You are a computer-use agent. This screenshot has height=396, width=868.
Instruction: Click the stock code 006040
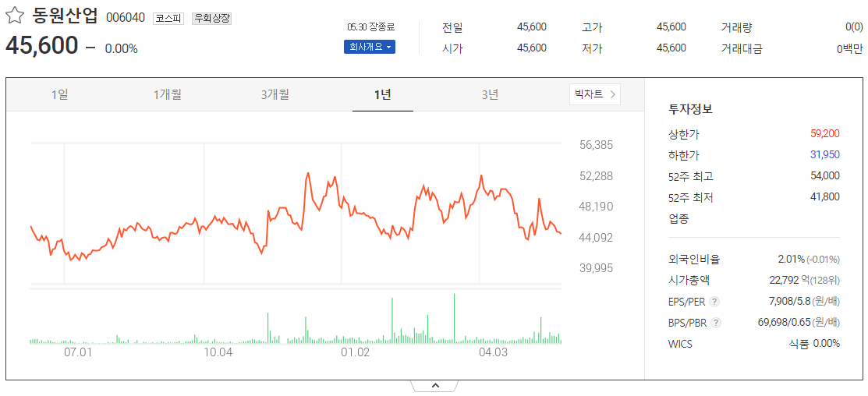coord(125,18)
